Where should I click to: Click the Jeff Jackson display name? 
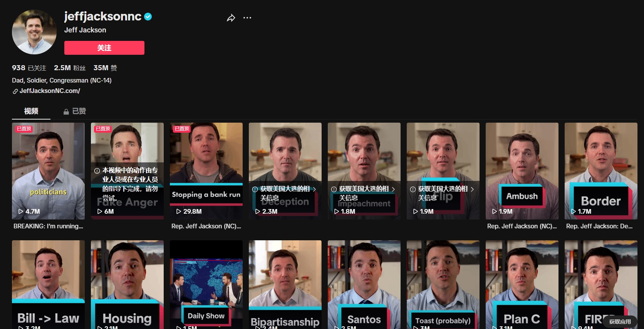point(85,30)
